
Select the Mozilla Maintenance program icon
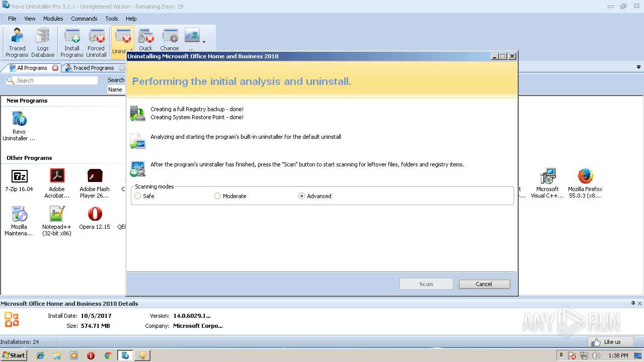tap(19, 221)
